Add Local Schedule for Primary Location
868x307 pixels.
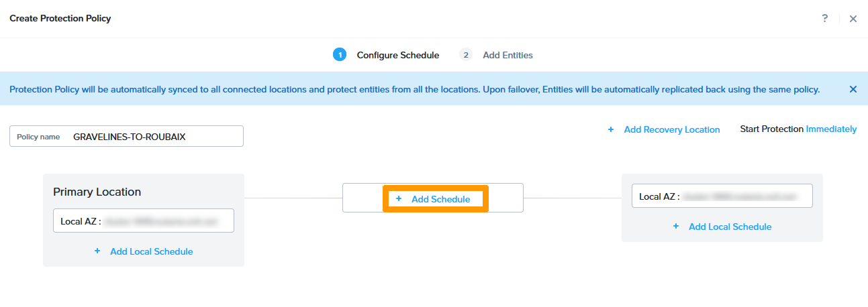151,251
